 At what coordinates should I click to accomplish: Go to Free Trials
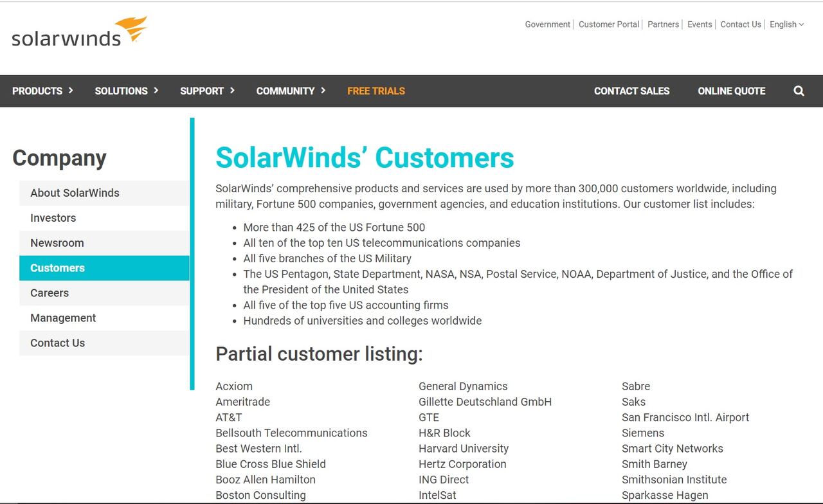click(x=376, y=91)
